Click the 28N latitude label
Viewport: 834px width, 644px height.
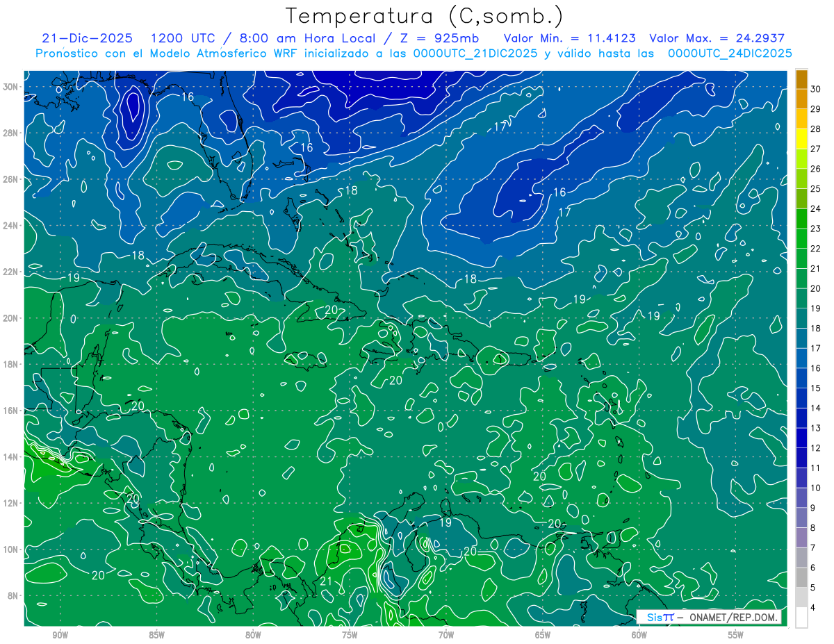pos(12,133)
